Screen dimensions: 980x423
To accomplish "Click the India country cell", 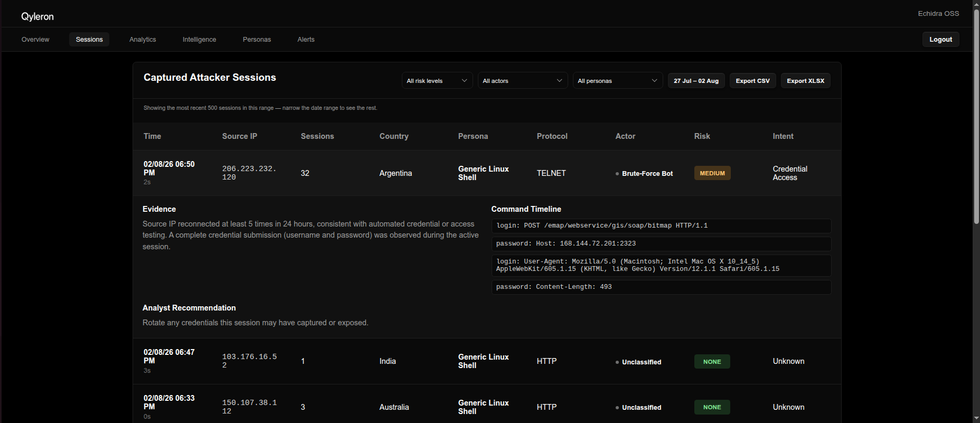I will (388, 361).
